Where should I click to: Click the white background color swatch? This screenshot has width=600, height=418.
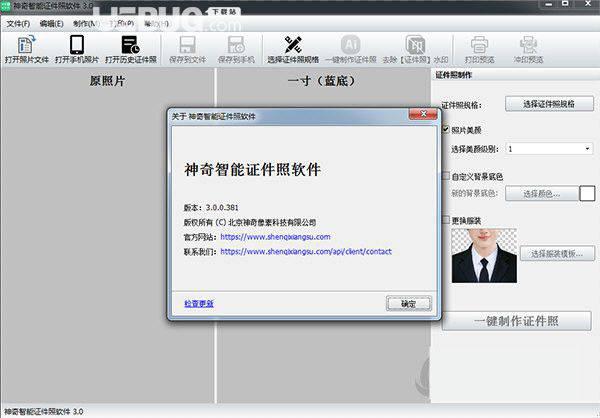pyautogui.click(x=587, y=194)
